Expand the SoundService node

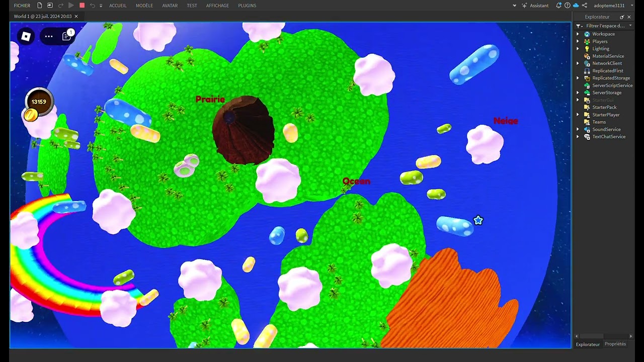(x=578, y=129)
